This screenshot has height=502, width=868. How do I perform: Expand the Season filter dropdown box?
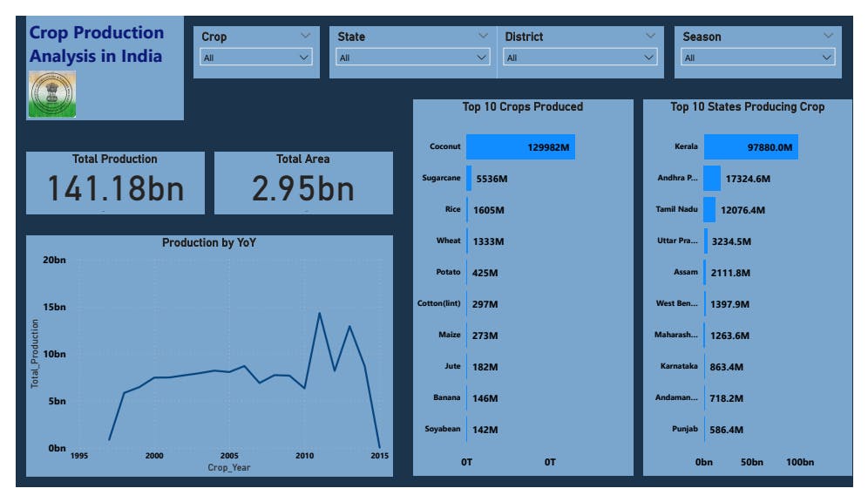pos(757,58)
